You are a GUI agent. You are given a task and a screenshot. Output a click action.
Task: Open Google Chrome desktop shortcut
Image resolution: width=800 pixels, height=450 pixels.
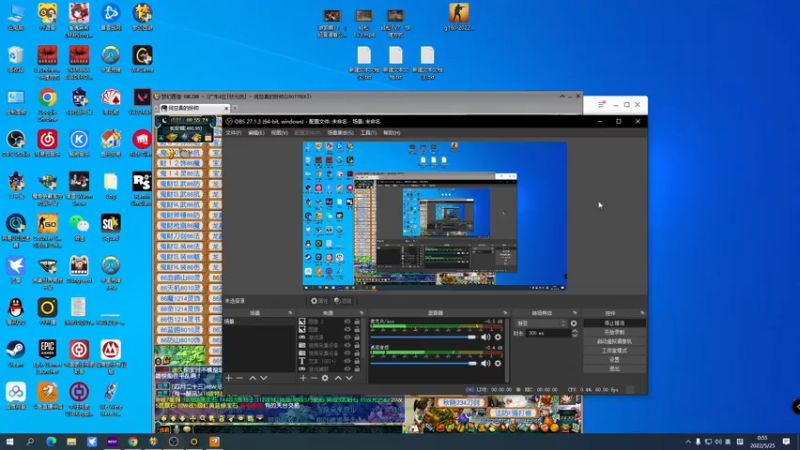point(47,105)
